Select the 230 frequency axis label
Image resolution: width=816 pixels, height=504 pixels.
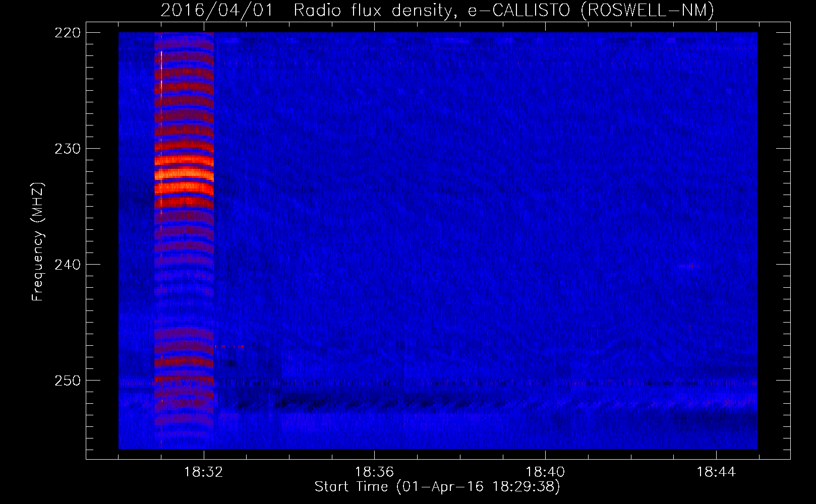[x=68, y=149]
